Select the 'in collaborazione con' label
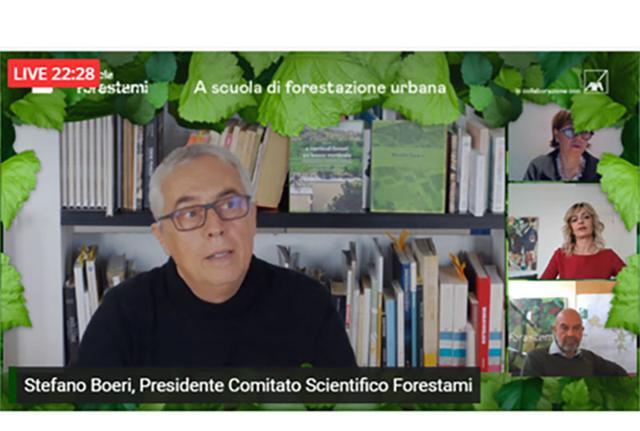The width and height of the screenshot is (640, 431). (548, 92)
